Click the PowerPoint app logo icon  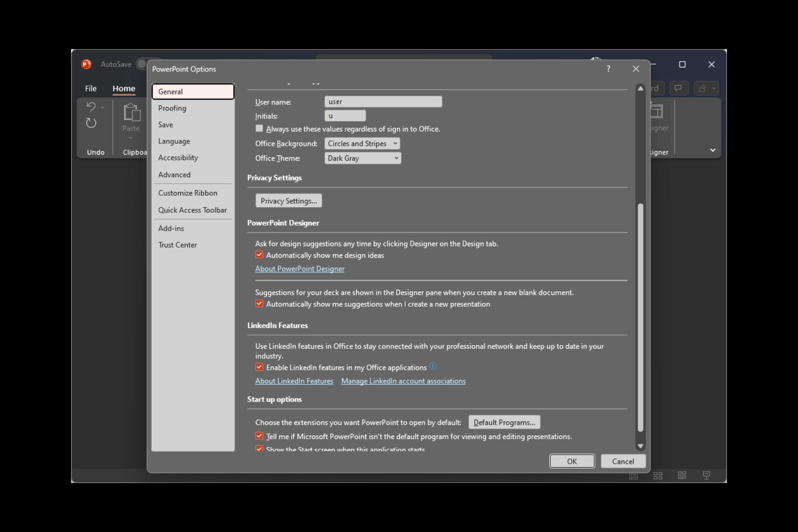(86, 64)
